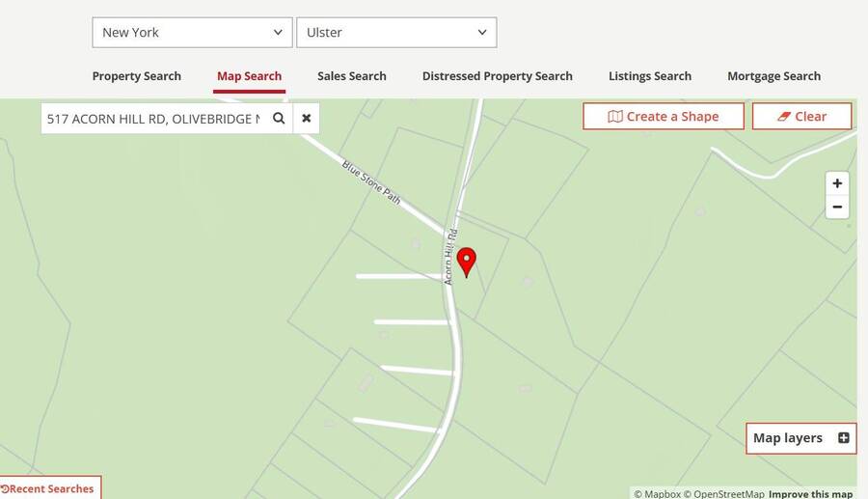Open the Ulster county dropdown
The height and width of the screenshot is (499, 868).
click(x=396, y=32)
